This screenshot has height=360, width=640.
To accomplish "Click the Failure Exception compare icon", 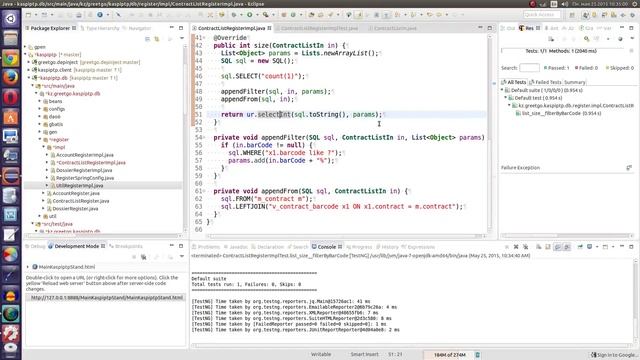I will coord(629,168).
